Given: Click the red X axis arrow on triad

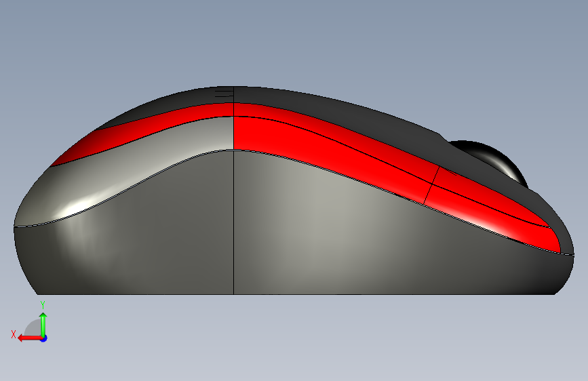Looking at the screenshot, I should click(30, 338).
